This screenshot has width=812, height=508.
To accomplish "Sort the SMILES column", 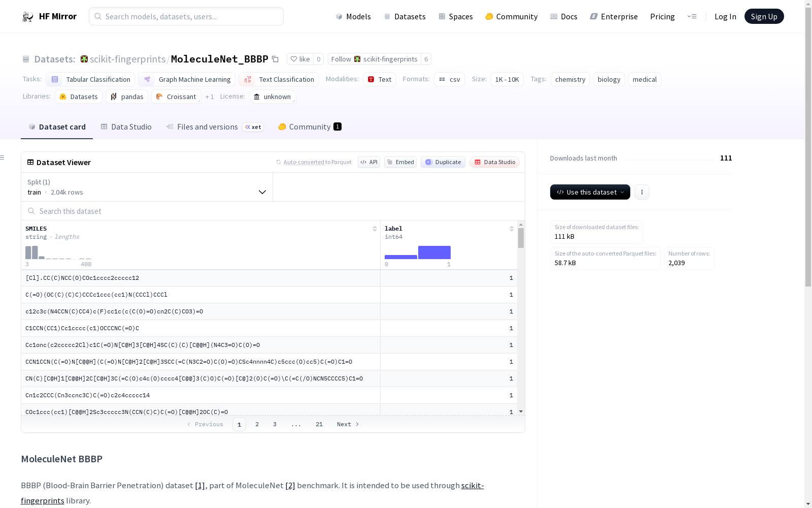I will coord(375,229).
